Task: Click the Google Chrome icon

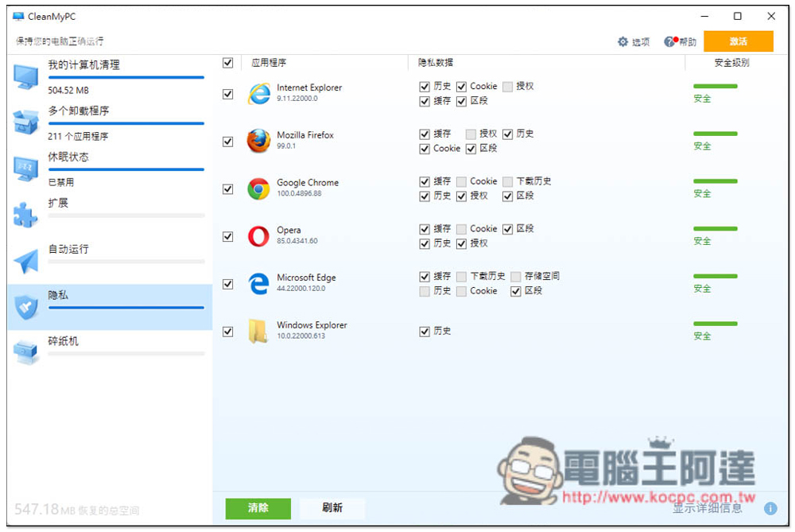Action: 258,189
